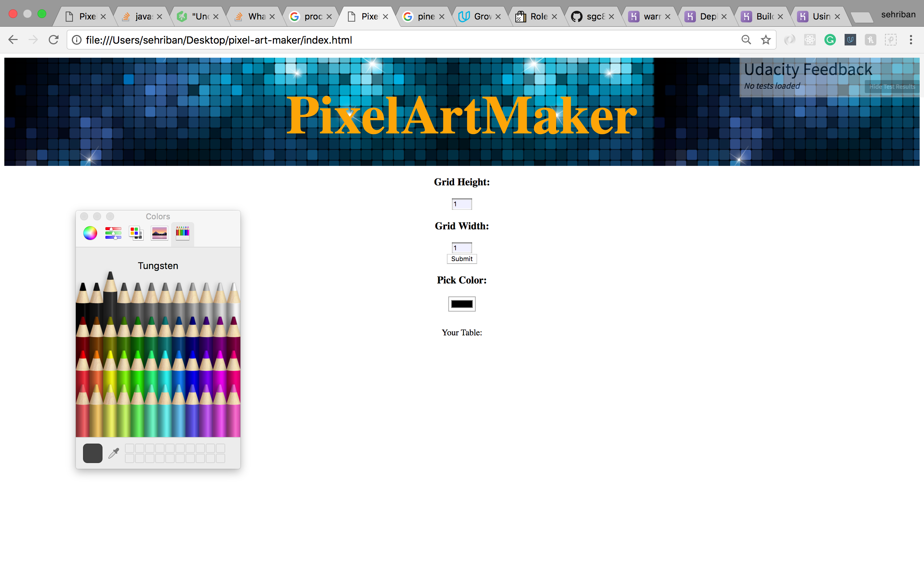Click the address bar URL
This screenshot has height=577, width=924.
[218, 40]
